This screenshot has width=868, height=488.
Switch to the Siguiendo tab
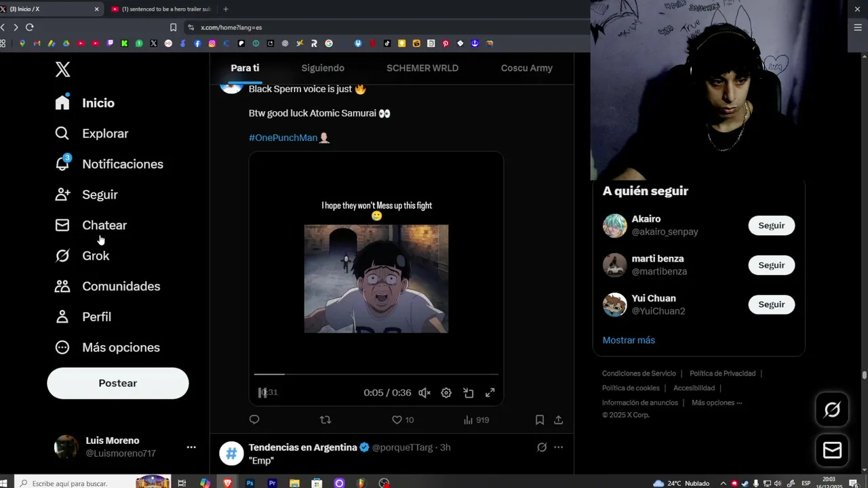coord(323,68)
